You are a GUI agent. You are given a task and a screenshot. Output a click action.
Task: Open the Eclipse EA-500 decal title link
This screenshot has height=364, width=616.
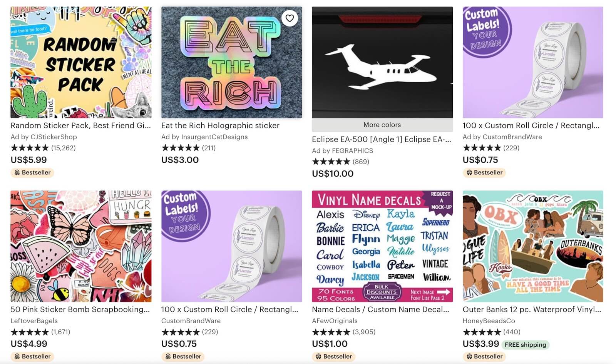381,139
